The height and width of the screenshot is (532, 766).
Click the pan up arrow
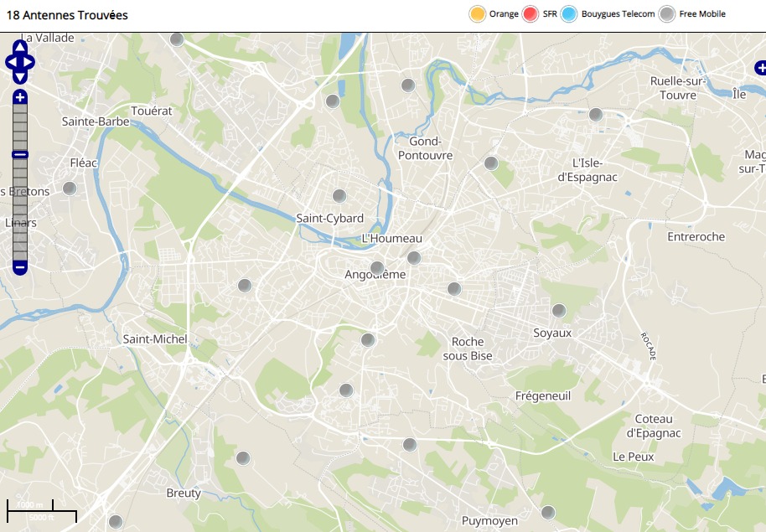[x=20, y=46]
